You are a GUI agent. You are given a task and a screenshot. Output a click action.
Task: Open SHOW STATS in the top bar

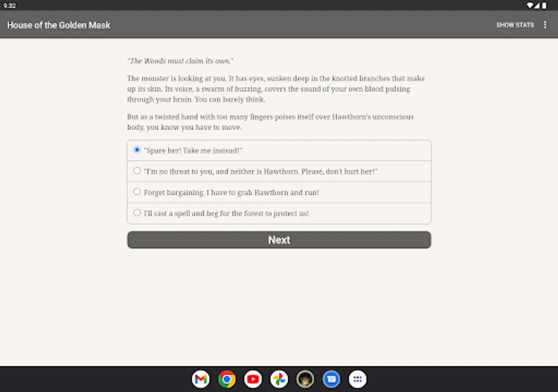[515, 25]
